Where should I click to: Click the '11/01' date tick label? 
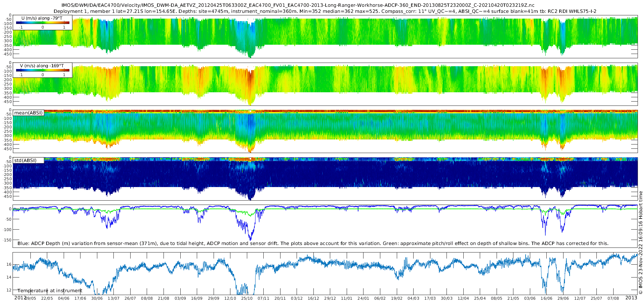coord(346,298)
